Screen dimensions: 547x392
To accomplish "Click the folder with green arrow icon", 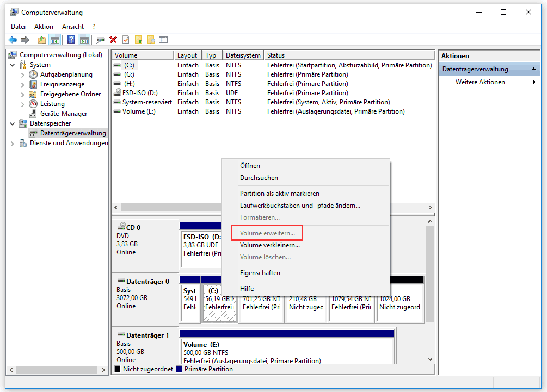I will [138, 40].
